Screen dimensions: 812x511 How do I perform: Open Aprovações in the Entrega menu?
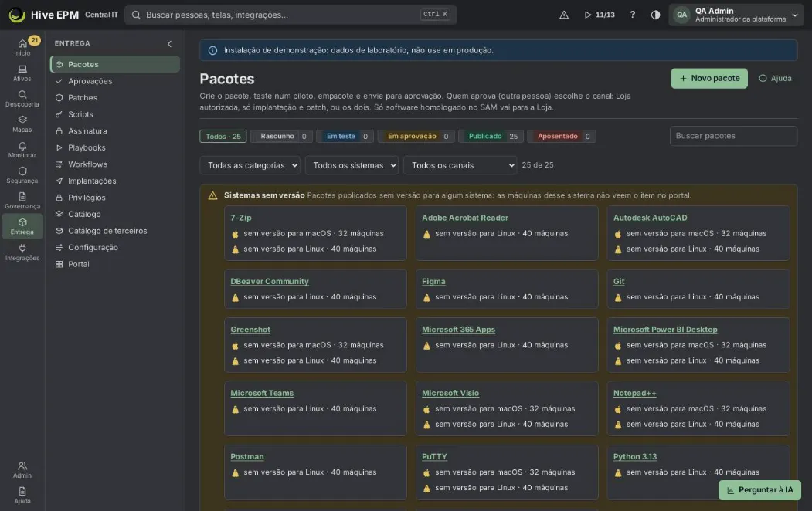coord(115,81)
